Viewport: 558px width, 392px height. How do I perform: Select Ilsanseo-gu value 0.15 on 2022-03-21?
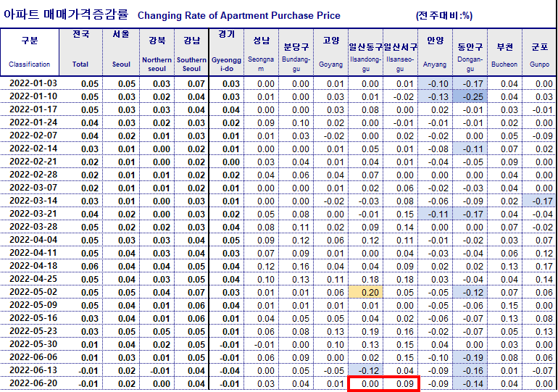pos(400,214)
